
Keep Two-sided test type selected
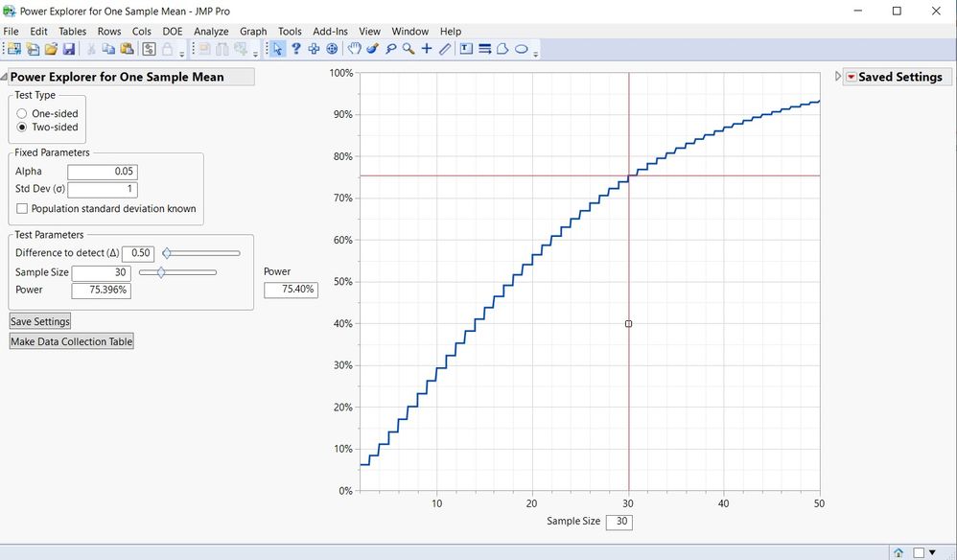21,127
